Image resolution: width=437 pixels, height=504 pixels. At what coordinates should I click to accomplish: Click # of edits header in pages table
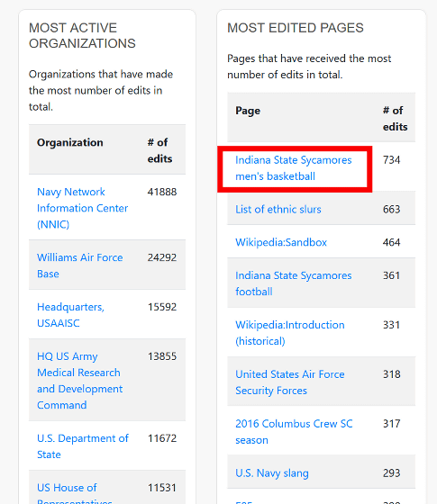(x=396, y=119)
